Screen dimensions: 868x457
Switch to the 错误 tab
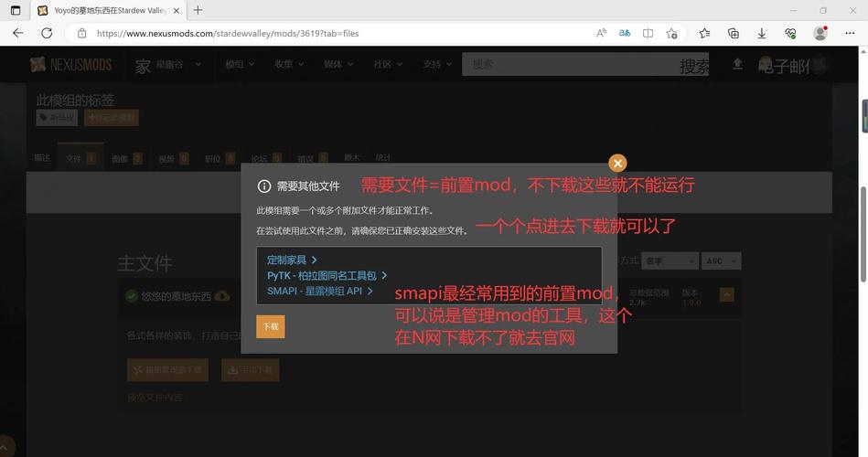pos(313,158)
